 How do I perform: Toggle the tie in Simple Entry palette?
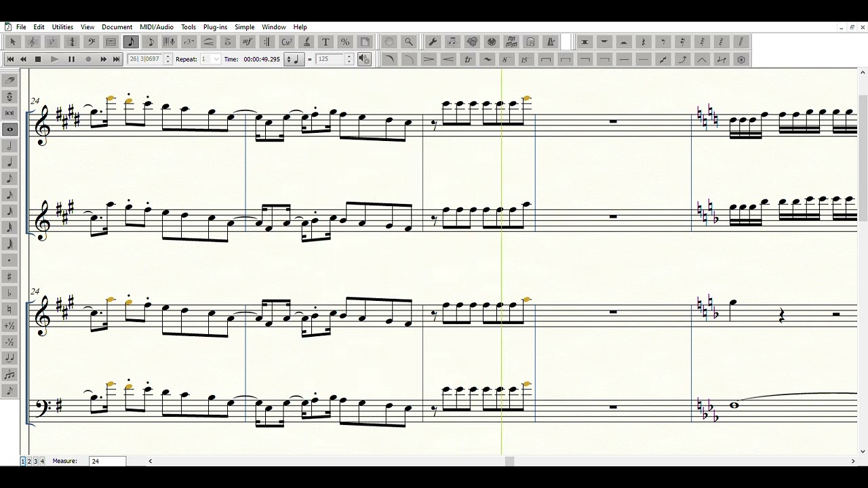10,358
